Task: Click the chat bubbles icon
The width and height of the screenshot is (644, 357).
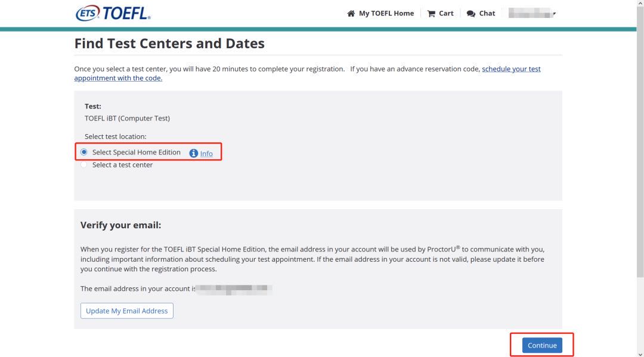Action: (471, 14)
